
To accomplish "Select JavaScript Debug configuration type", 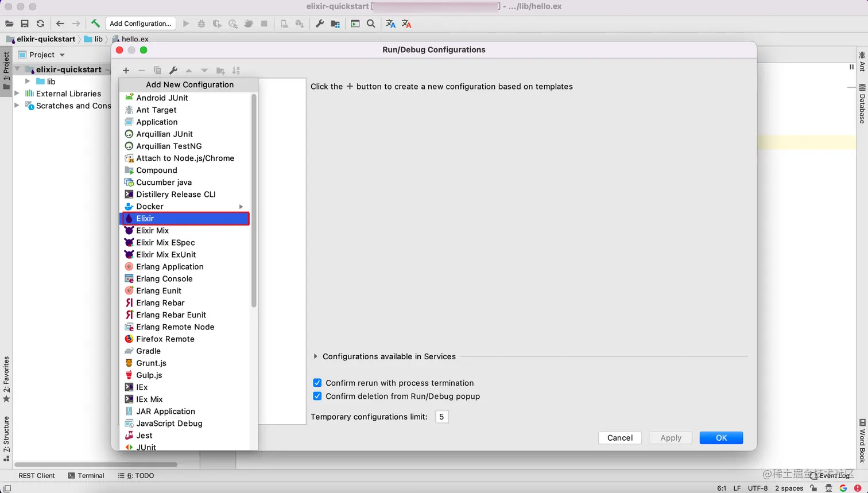I will tap(185, 423).
